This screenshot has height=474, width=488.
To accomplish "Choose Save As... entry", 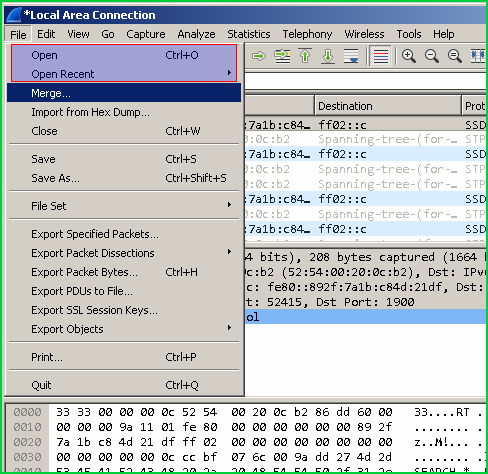I will click(x=124, y=178).
